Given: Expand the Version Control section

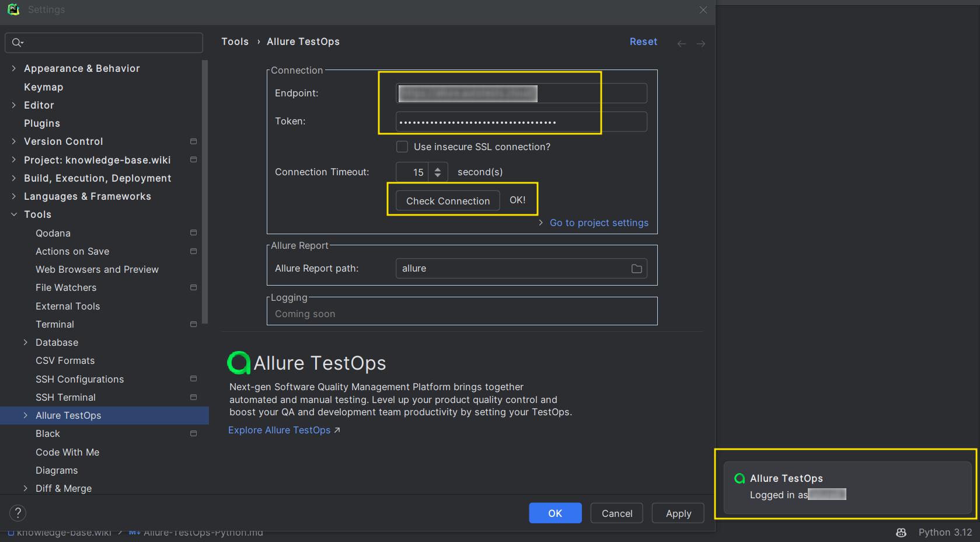Looking at the screenshot, I should tap(13, 141).
